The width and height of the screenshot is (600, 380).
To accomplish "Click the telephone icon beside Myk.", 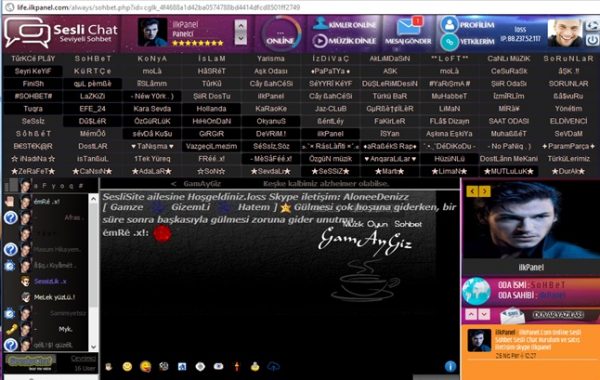I will coord(11,329).
